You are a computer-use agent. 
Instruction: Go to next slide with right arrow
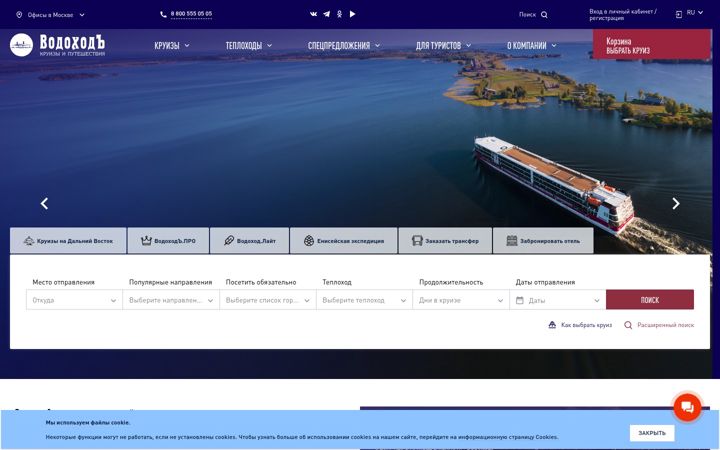(675, 203)
